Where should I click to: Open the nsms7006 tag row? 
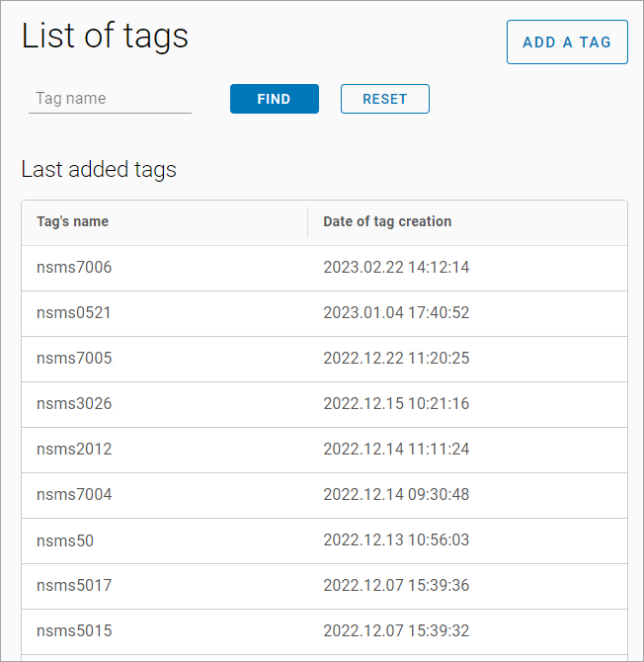tap(74, 268)
